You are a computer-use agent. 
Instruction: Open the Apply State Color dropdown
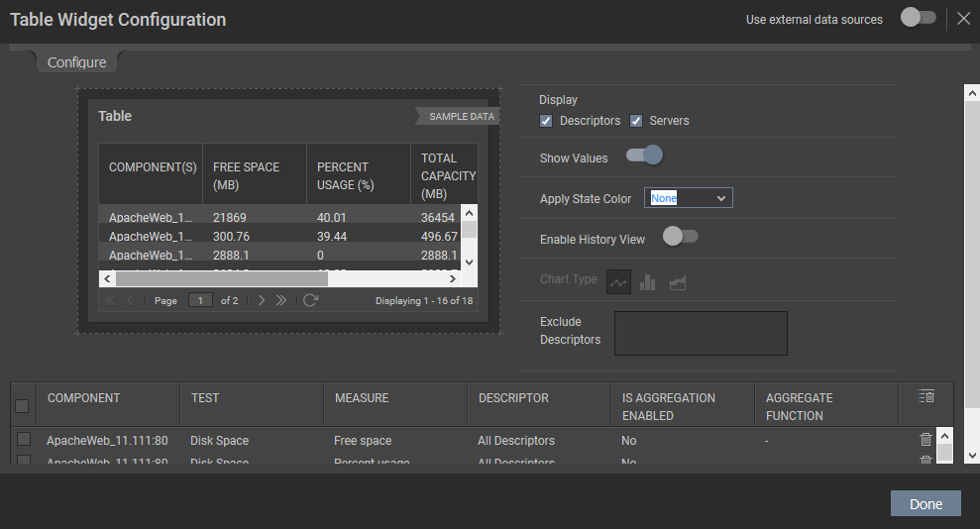[x=688, y=198]
